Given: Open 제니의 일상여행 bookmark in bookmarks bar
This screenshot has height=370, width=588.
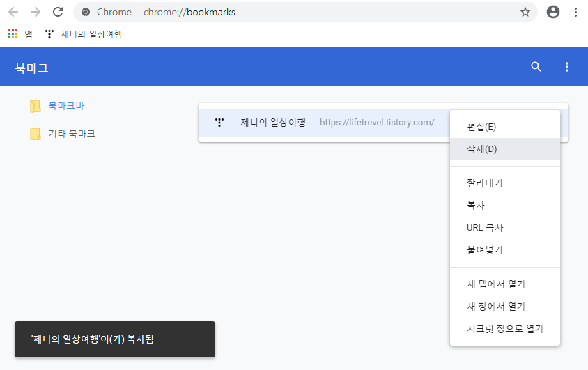Looking at the screenshot, I should pyautogui.click(x=83, y=34).
